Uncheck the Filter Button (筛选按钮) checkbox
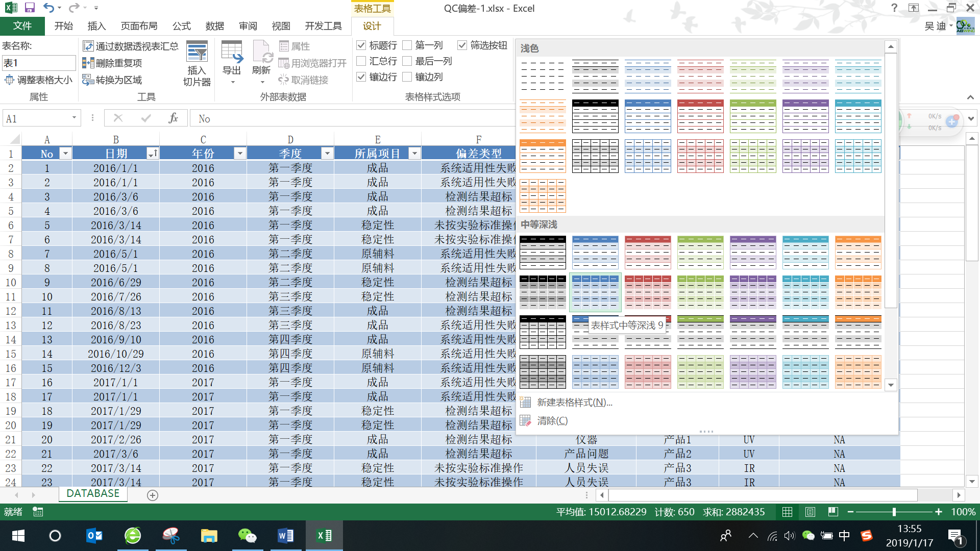Viewport: 980px width, 551px height. [x=462, y=45]
